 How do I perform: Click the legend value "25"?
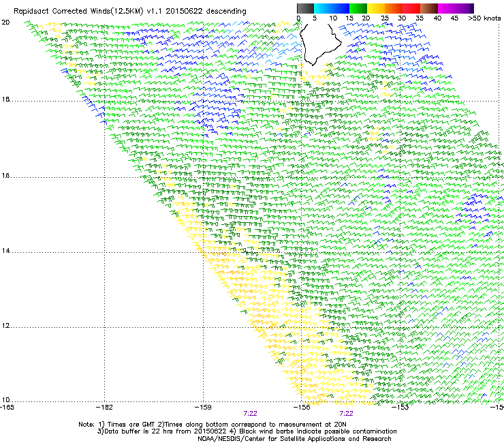[x=385, y=18]
